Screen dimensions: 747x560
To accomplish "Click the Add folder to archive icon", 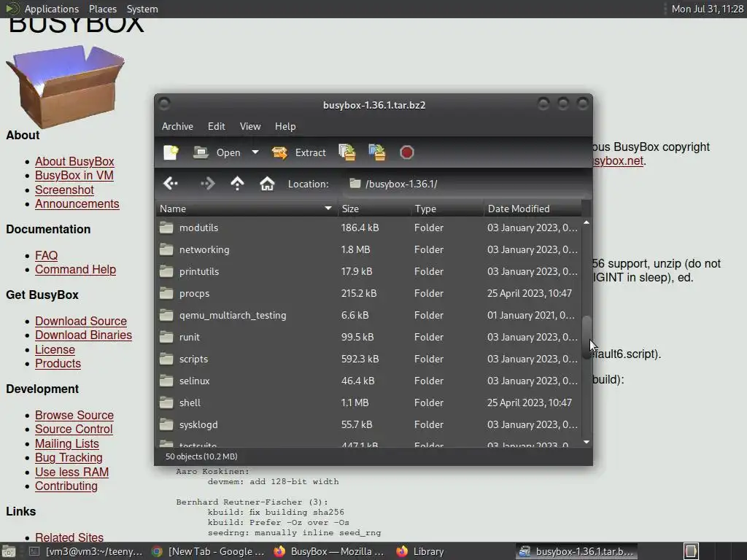I will (377, 152).
